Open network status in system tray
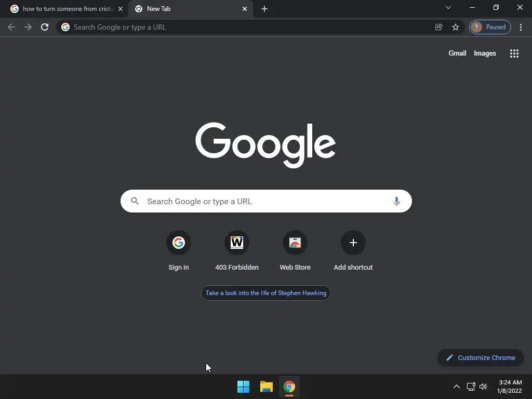532x399 pixels. [471, 387]
